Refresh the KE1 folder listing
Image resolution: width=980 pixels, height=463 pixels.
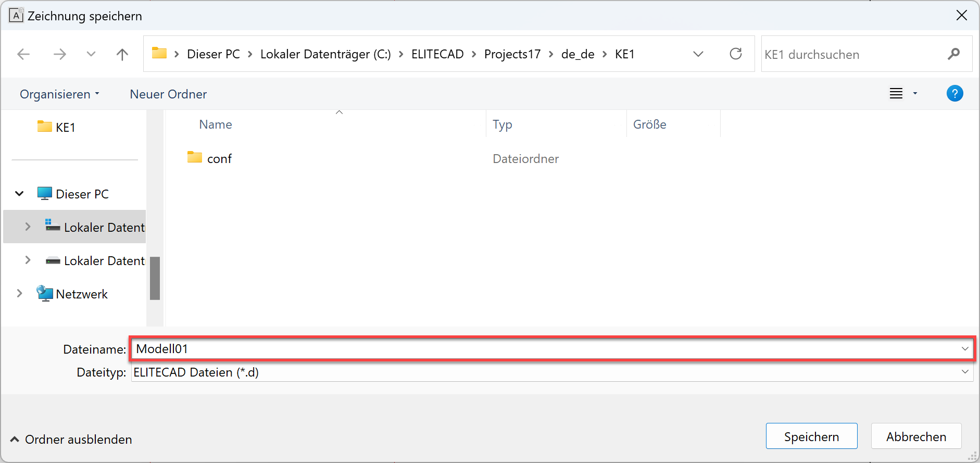tap(735, 54)
